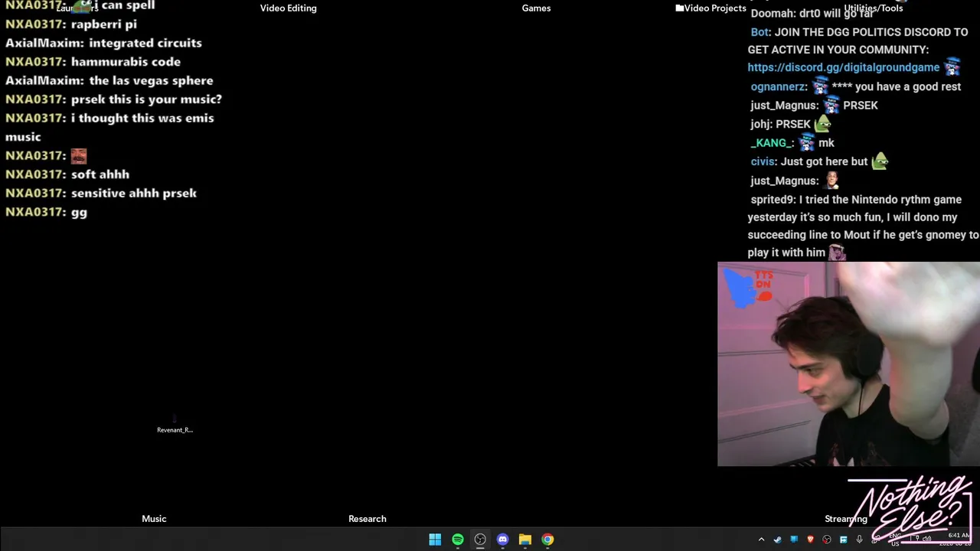Viewport: 980px width, 551px height.
Task: Click the red face emote in NXA0317's message
Action: click(79, 156)
